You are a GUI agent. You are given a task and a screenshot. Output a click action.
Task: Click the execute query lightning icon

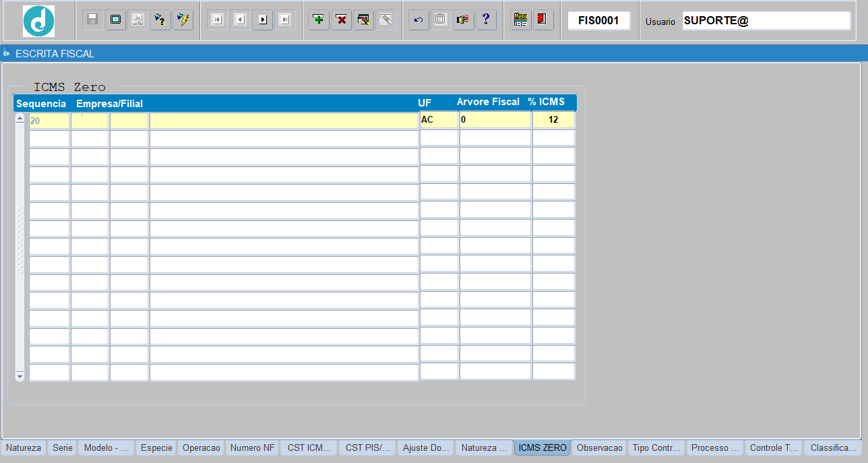(183, 20)
